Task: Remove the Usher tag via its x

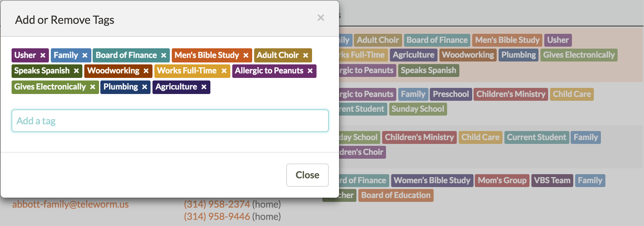Action: 43,55
